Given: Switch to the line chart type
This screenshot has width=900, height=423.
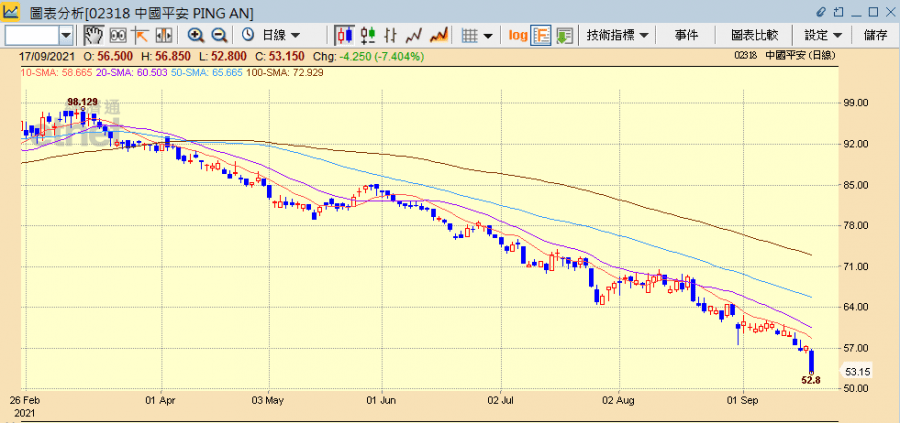Looking at the screenshot, I should click(415, 35).
